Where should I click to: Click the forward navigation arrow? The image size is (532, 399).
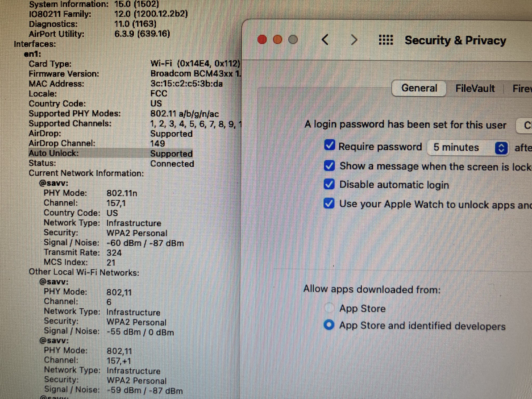click(x=354, y=40)
